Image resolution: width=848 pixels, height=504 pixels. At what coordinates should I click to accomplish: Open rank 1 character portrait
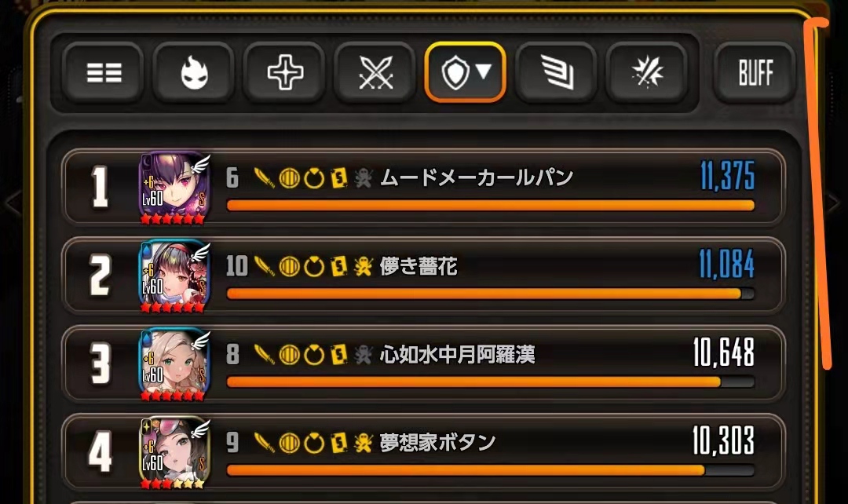point(174,188)
